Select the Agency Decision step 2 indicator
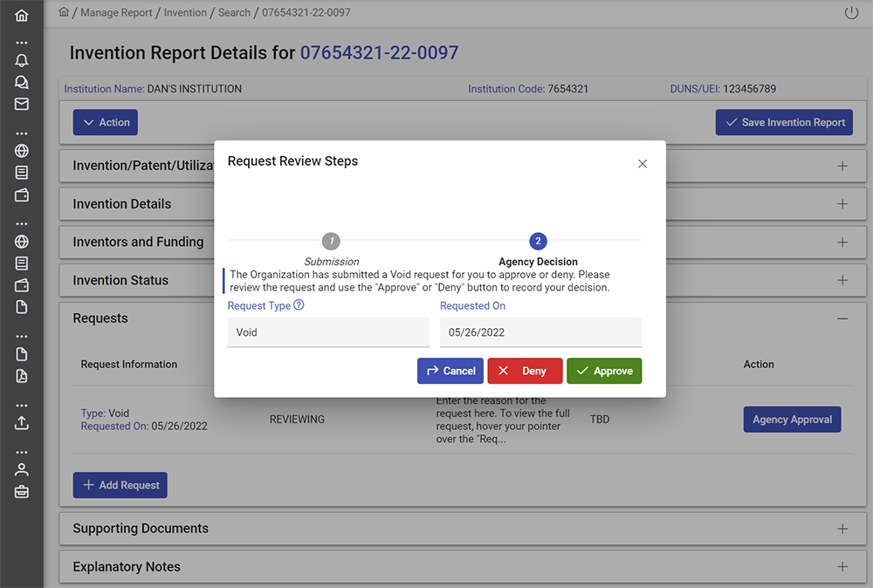 (538, 241)
